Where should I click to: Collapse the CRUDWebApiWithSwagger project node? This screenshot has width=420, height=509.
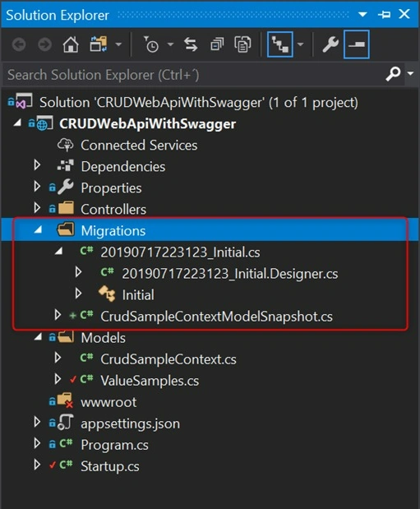point(17,123)
